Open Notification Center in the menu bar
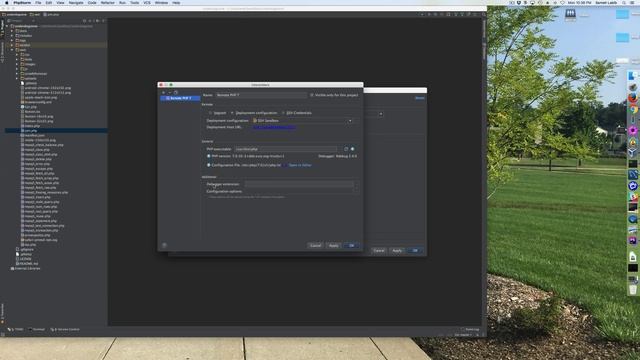640x360 pixels. click(633, 3)
